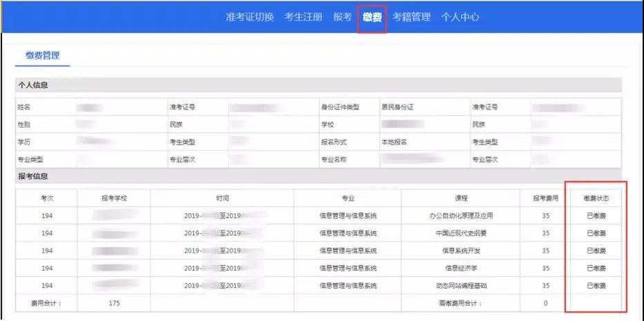The width and height of the screenshot is (644, 321).
Task: Click the 缴费状态 column header
Action: point(596,198)
